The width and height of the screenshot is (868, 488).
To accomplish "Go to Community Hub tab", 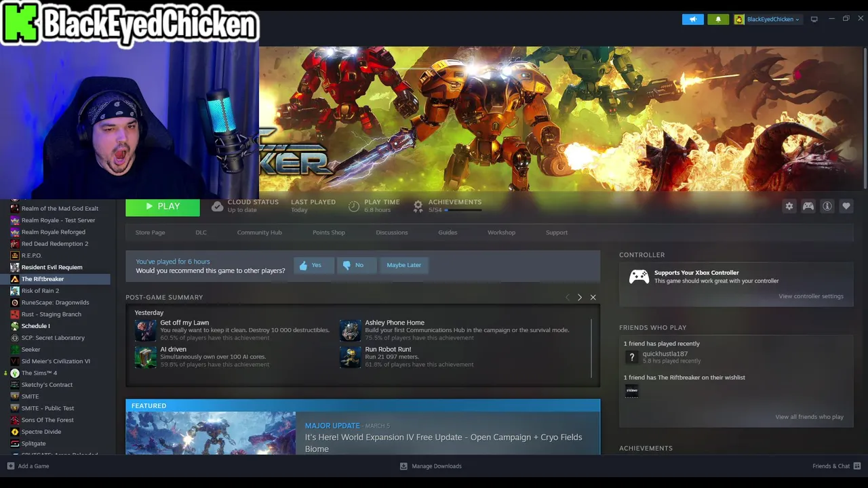I will (259, 232).
